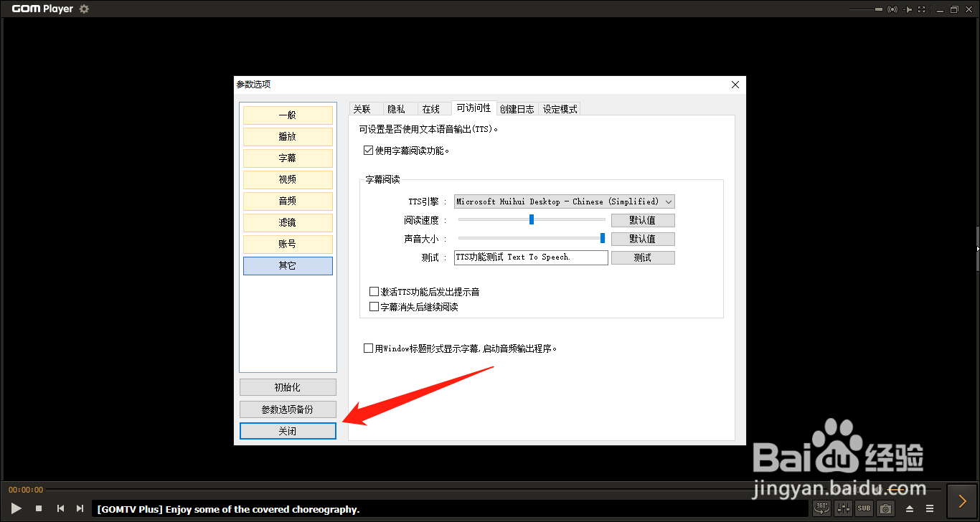Uncheck 使用字幕阅读功能 checkbox
Image resolution: width=980 pixels, height=522 pixels.
[369, 151]
